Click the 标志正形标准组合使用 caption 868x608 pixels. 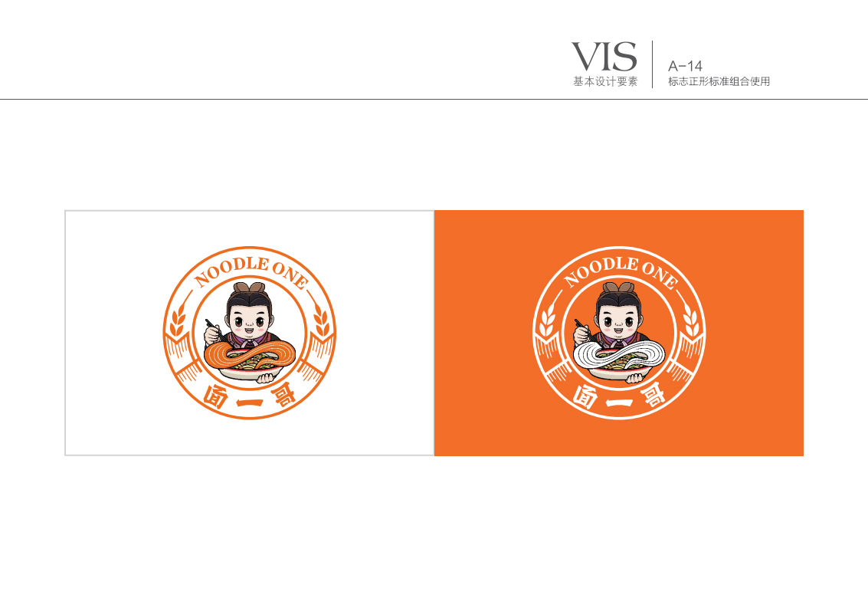[719, 81]
